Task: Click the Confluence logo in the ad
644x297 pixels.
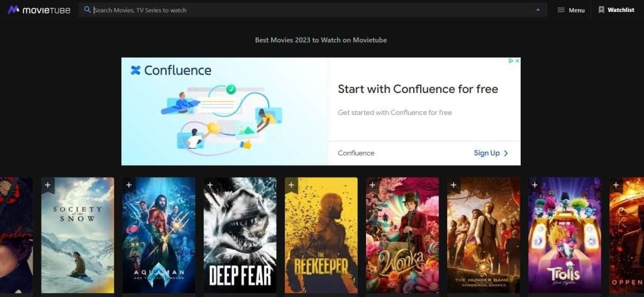Action: [171, 70]
